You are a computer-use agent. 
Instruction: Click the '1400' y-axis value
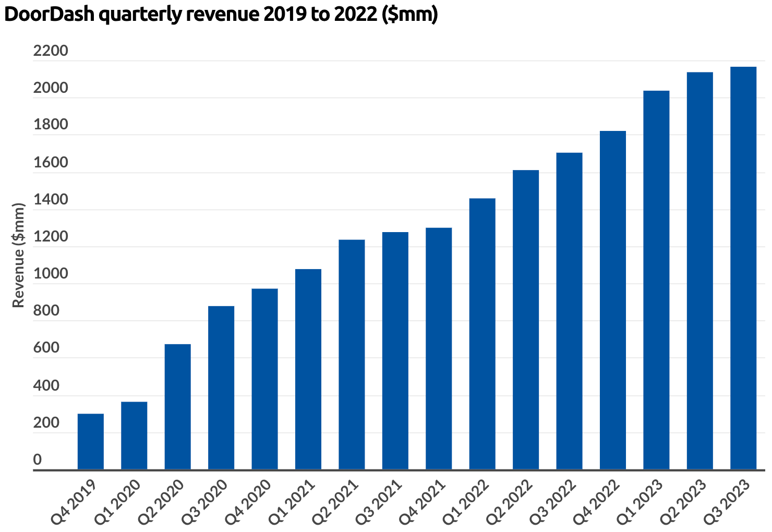[x=51, y=199]
